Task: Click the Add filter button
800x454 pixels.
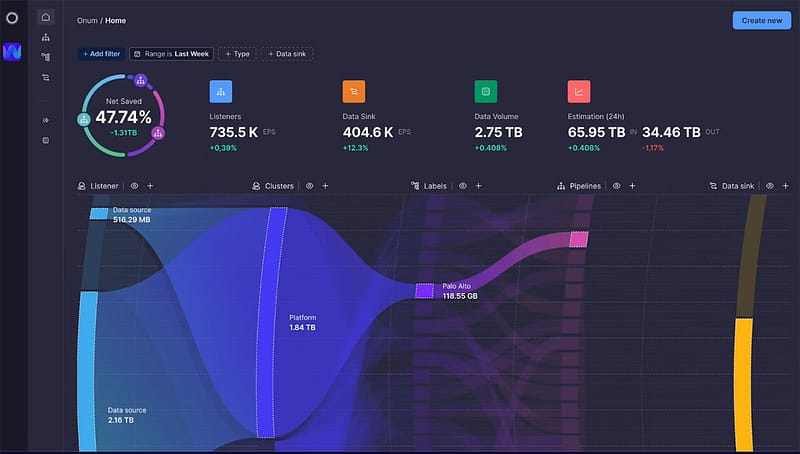Action: coord(101,54)
